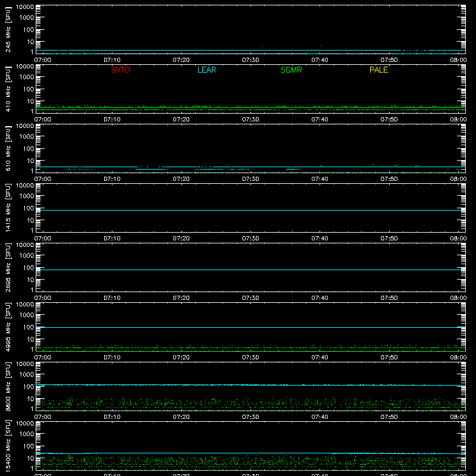476x476 pixels.
Task: Select the 8800 MHz [SFU] axis label
Action: 8,386
